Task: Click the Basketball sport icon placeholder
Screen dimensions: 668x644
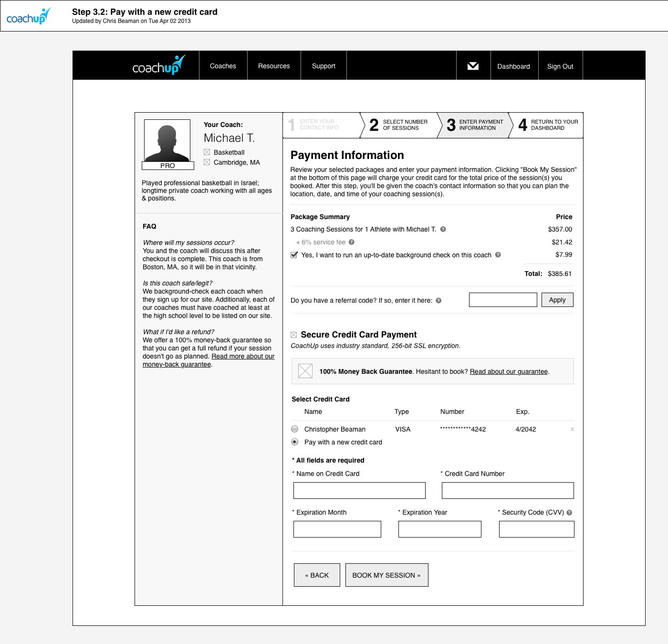Action: pyautogui.click(x=207, y=152)
